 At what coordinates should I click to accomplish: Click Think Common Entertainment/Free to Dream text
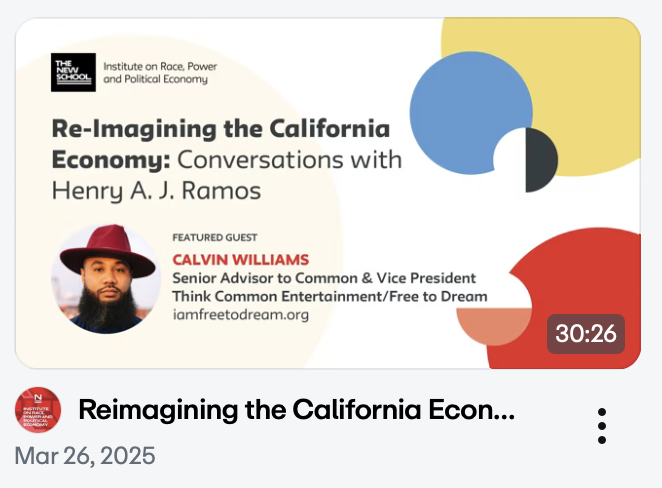[330, 296]
